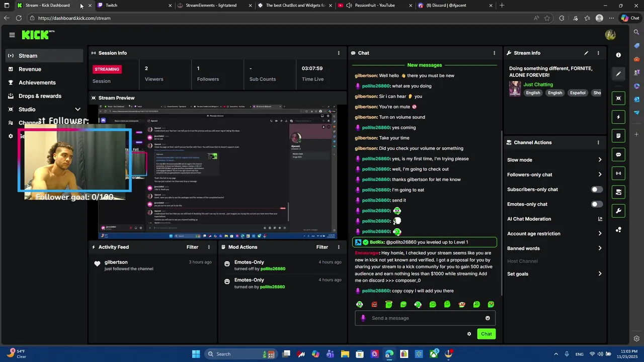Click Español language tag

coord(578,93)
